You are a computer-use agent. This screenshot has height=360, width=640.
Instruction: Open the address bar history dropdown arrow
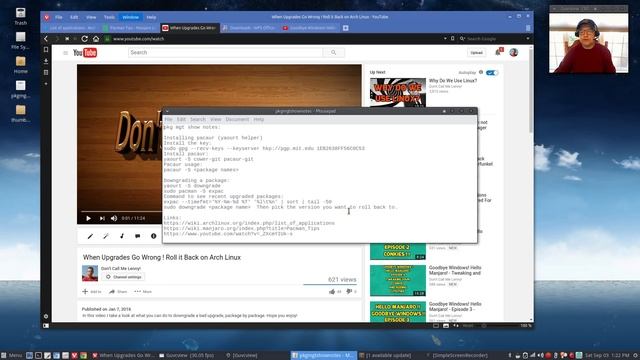pyautogui.click(x=445, y=39)
